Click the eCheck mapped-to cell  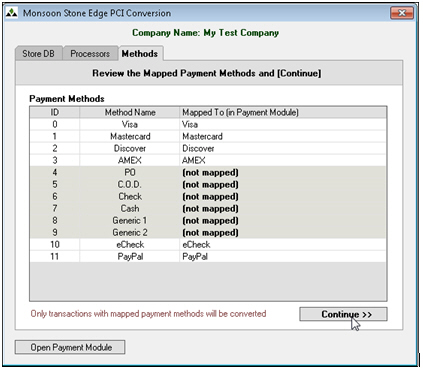pos(283,244)
